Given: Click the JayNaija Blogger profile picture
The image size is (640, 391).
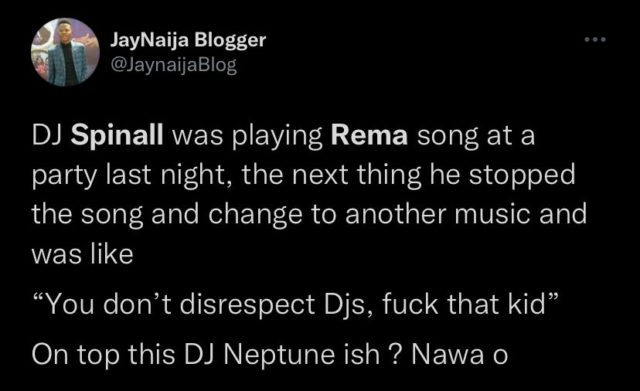Looking at the screenshot, I should click(65, 52).
